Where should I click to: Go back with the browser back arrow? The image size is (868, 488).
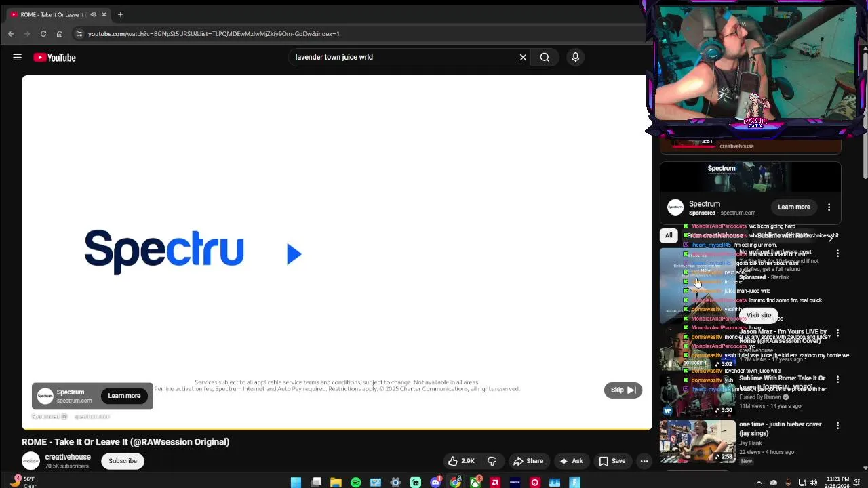[x=11, y=33]
